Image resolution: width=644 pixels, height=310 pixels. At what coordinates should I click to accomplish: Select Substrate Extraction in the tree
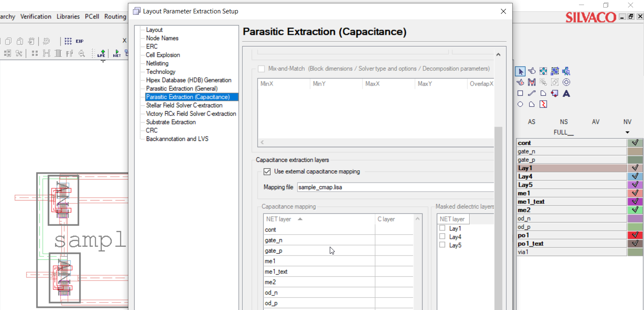click(x=171, y=122)
